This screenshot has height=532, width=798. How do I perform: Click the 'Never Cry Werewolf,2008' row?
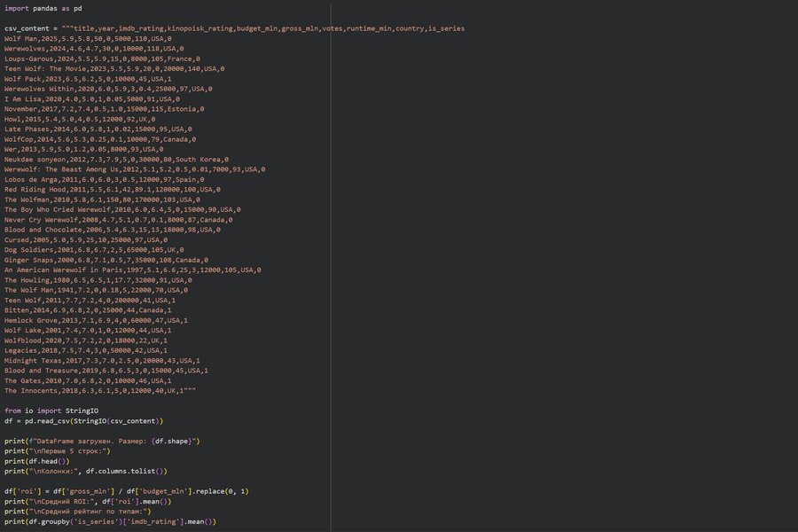click(119, 220)
